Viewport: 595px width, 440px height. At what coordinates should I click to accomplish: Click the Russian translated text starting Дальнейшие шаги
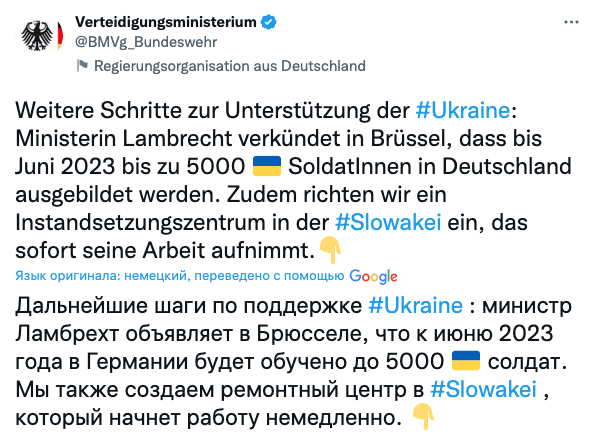[293, 361]
